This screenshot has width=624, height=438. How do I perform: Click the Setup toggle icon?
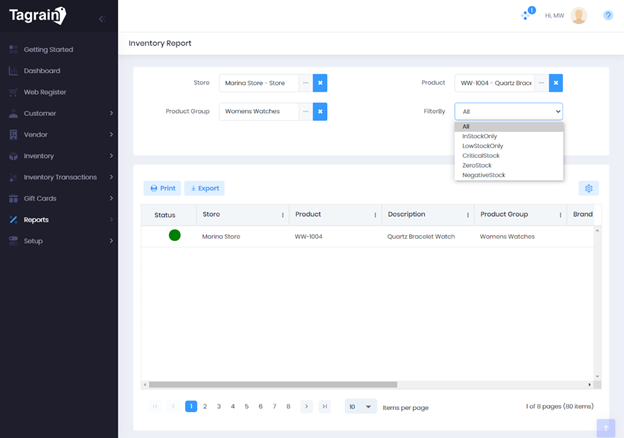click(x=13, y=241)
